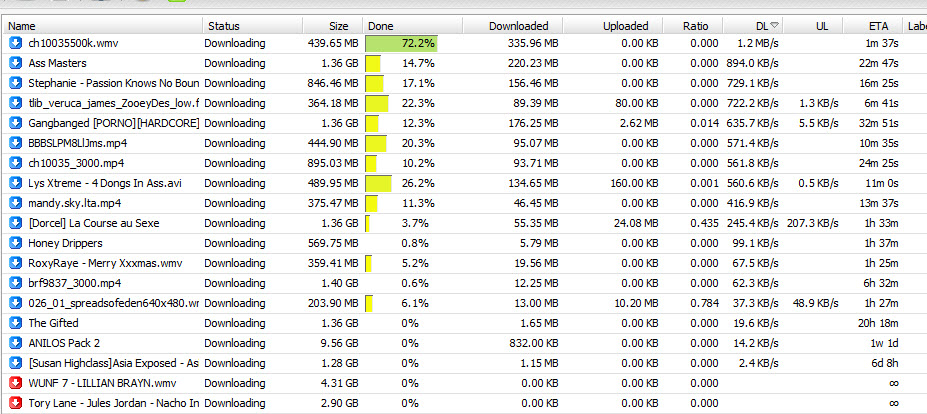Click the 207.3 KB/s upload speed
Viewport: 927px width, 414px height.
click(813, 223)
